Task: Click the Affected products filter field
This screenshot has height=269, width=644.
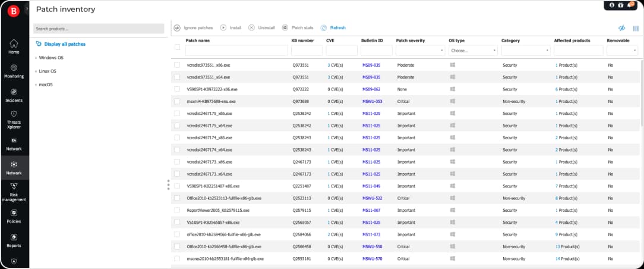Action: pyautogui.click(x=578, y=51)
